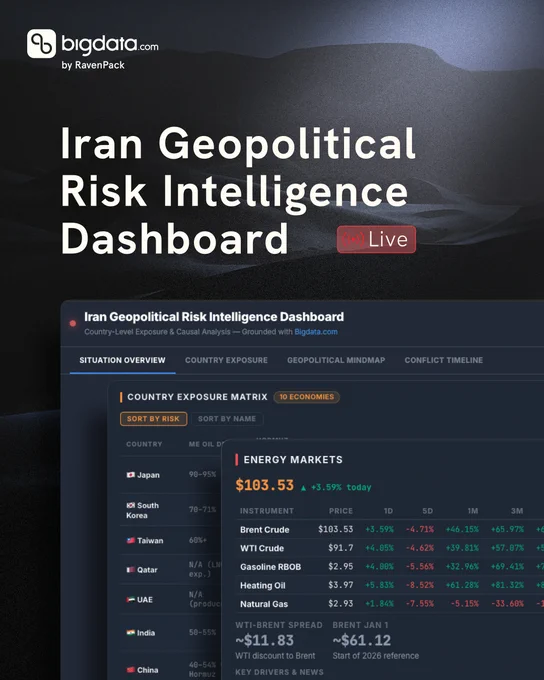Click the Country Exposure Matrix heading

(197, 397)
